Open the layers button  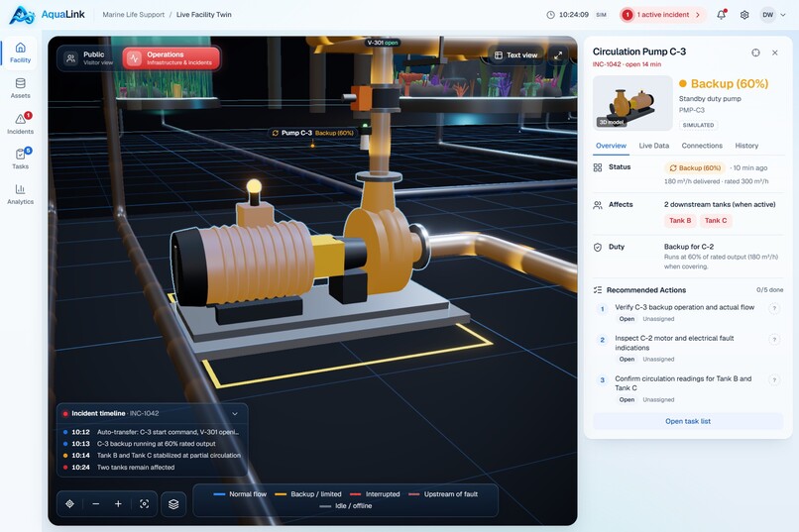[173, 504]
